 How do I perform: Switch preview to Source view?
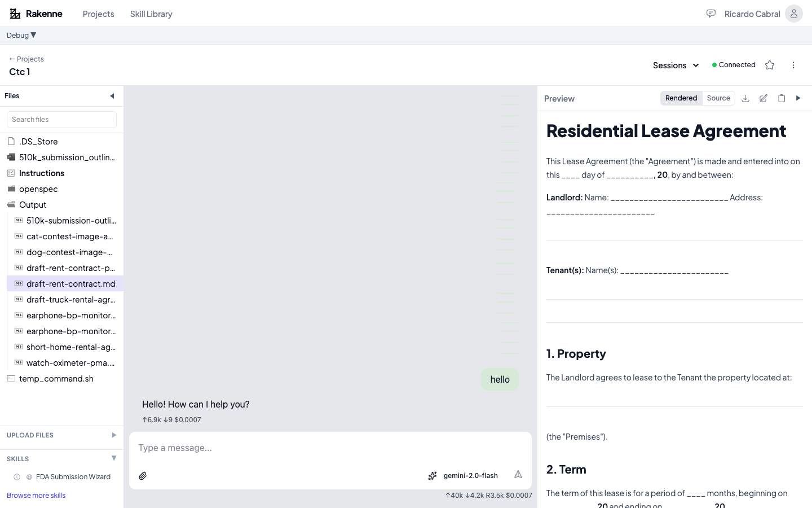[x=718, y=98]
